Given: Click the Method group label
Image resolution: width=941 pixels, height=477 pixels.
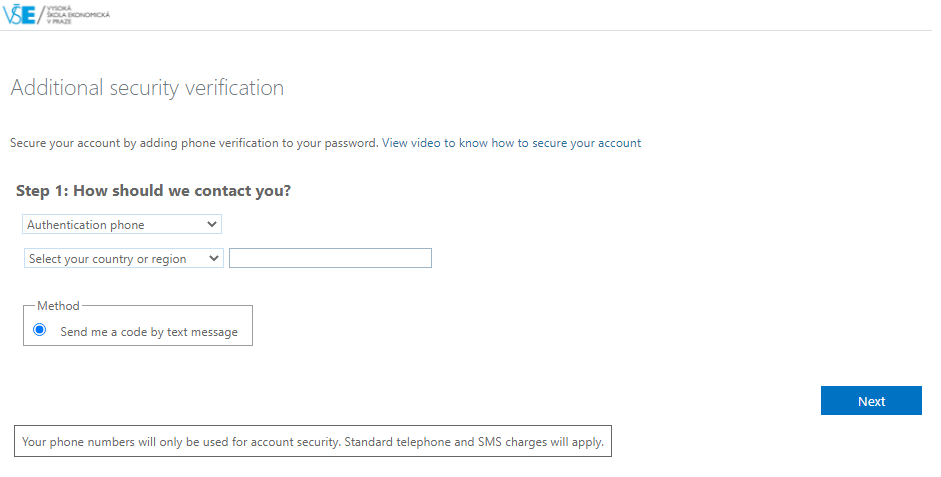Looking at the screenshot, I should (58, 306).
